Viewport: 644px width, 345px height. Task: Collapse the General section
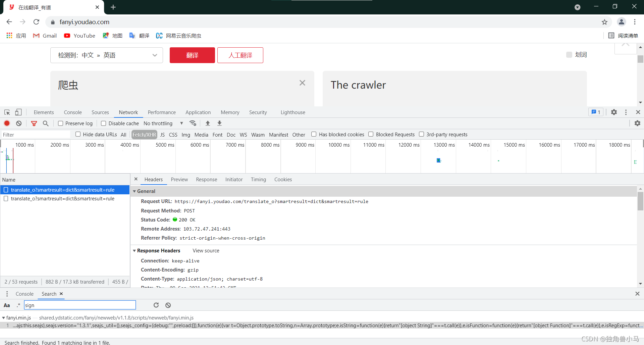pos(135,191)
